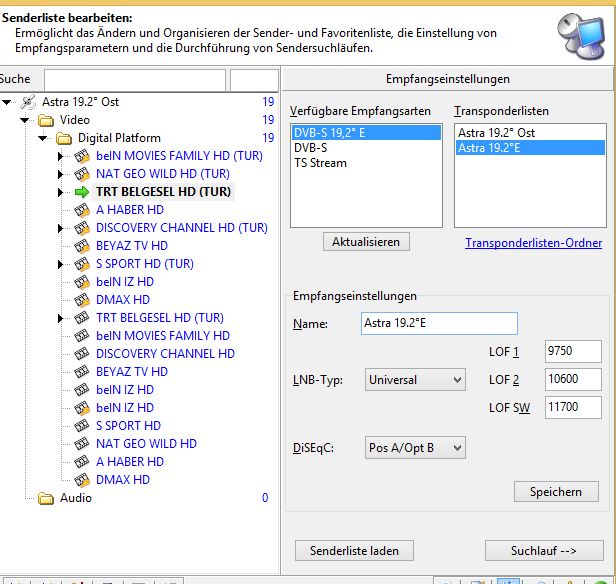Screen dimensions: 616x584
Task: Open the Transponderlisten-Ordner link
Action: [x=533, y=243]
